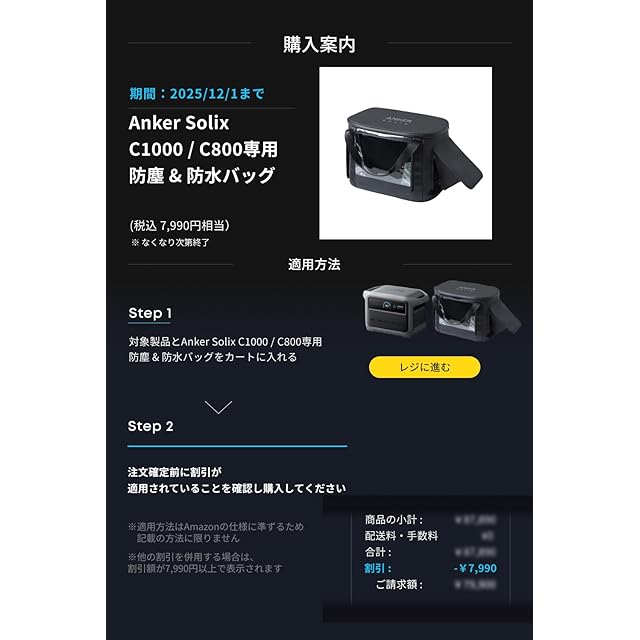
Task: Click the 適用方法 section heading
Action: coord(314,264)
